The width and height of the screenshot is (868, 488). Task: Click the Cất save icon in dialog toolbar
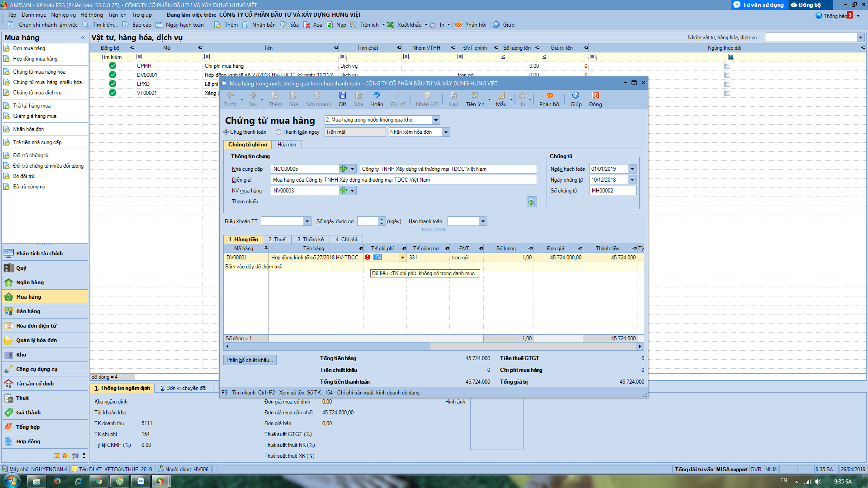click(342, 99)
